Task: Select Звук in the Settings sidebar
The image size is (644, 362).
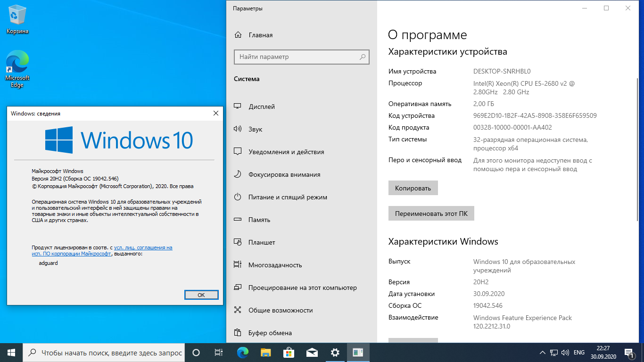Action: (x=302, y=129)
